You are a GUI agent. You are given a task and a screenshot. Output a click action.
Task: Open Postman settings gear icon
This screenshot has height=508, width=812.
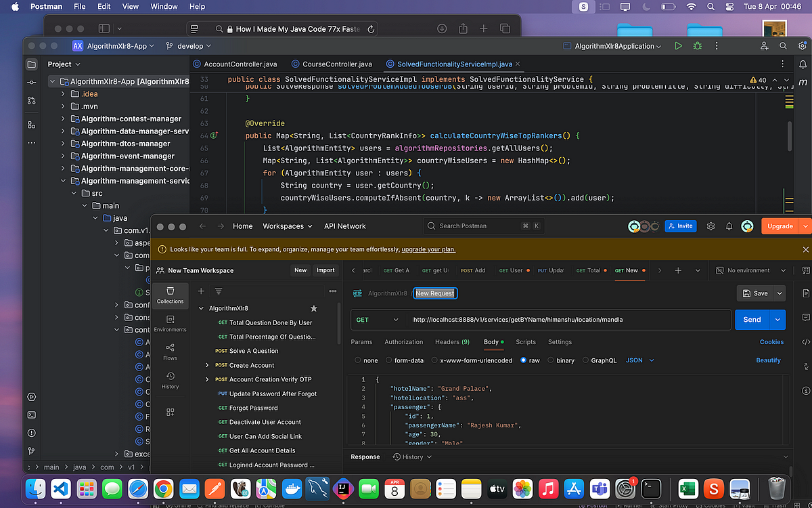(x=710, y=226)
